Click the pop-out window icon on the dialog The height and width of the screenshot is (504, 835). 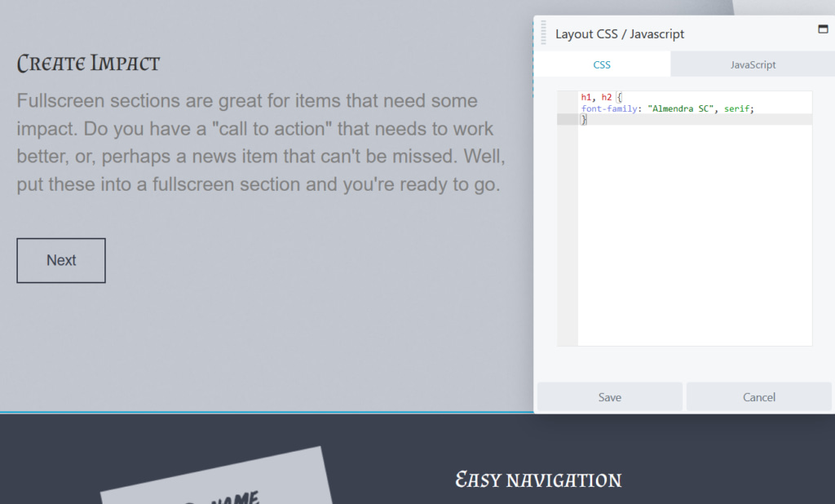point(823,28)
